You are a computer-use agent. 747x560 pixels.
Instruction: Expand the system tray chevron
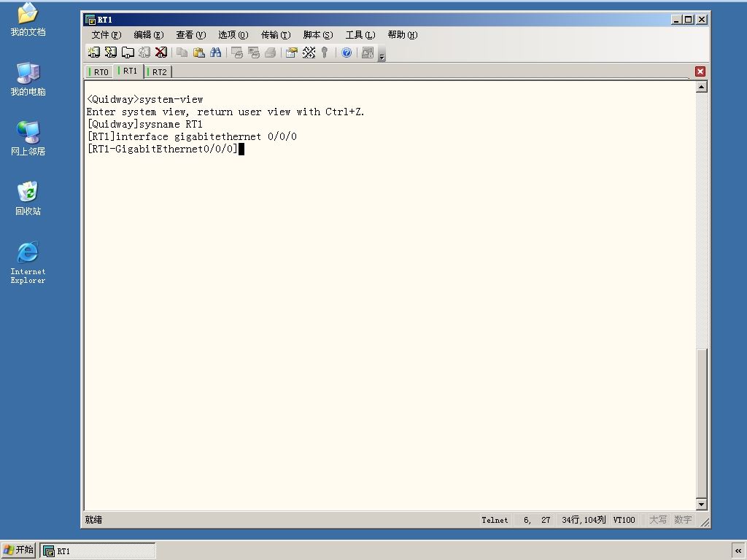(738, 551)
